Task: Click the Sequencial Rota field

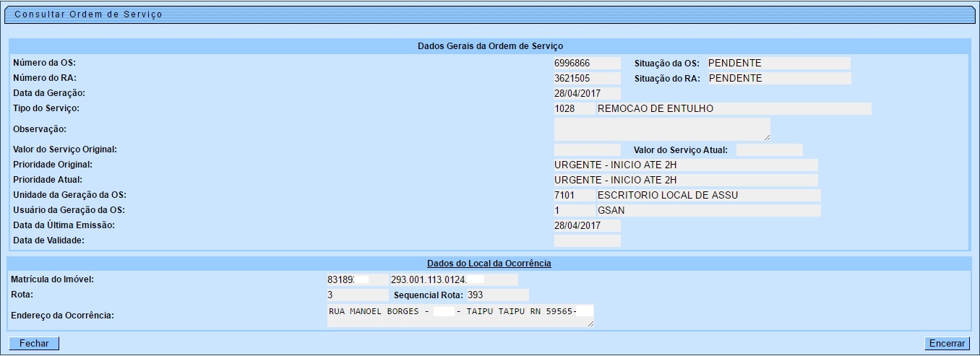Action: point(497,295)
